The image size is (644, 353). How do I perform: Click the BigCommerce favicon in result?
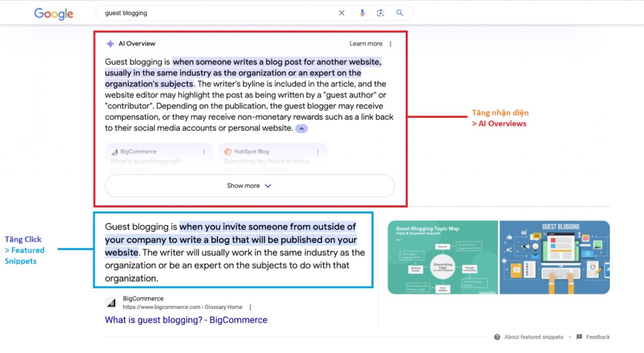(x=111, y=303)
